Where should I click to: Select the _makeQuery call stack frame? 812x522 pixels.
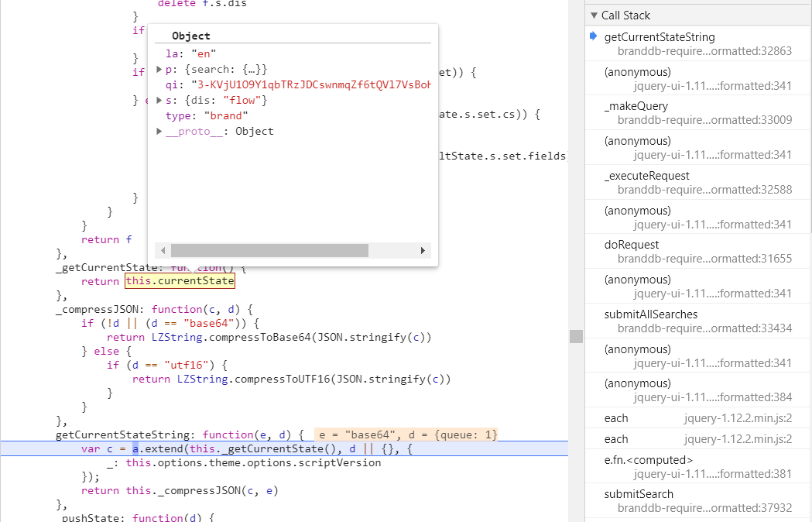(636, 106)
